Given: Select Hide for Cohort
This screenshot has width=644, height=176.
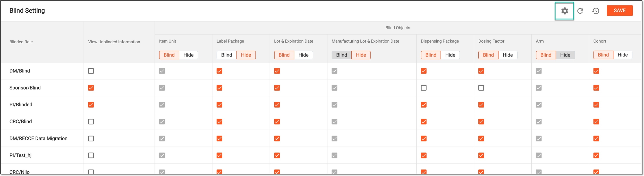Looking at the screenshot, I should 623,55.
